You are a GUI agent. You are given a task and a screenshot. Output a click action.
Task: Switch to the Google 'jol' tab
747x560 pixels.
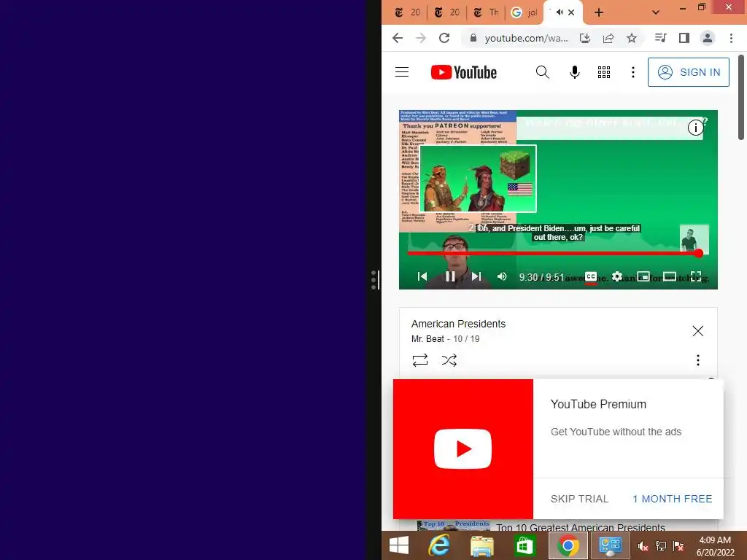524,12
